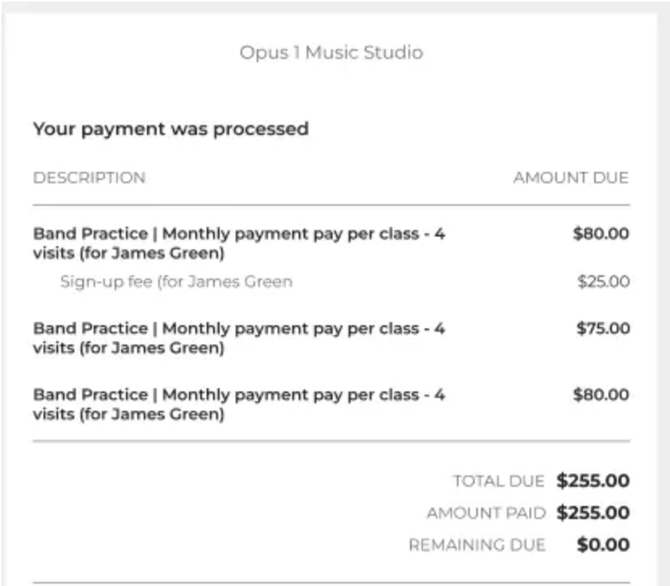Click 'visits (for James Green)' in first item
This screenshot has width=670, height=586.
point(129,253)
